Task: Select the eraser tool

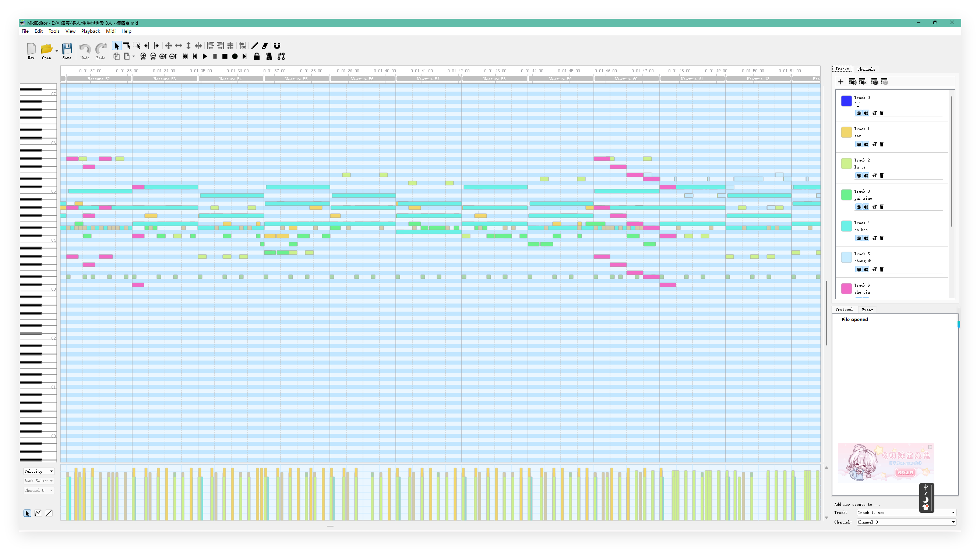Action: pos(265,46)
